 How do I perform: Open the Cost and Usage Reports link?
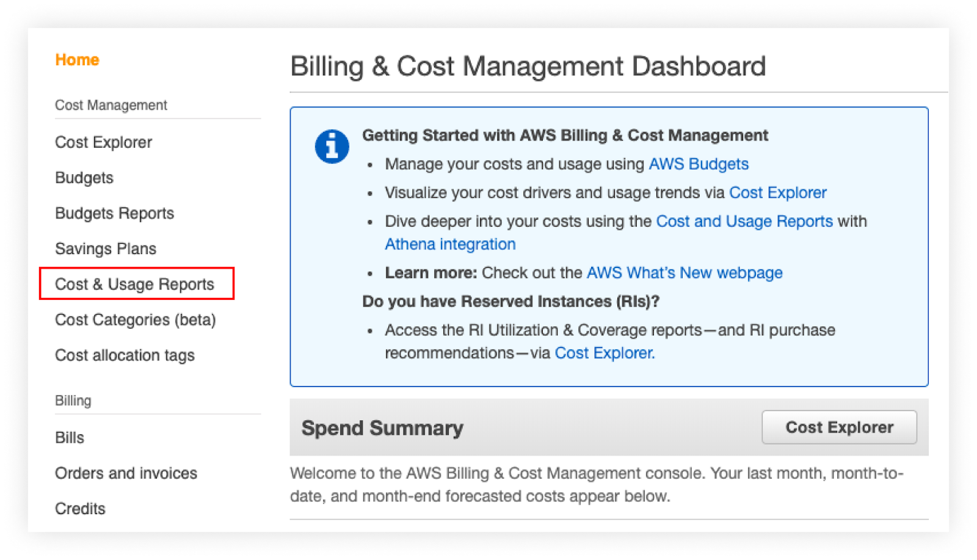744,221
